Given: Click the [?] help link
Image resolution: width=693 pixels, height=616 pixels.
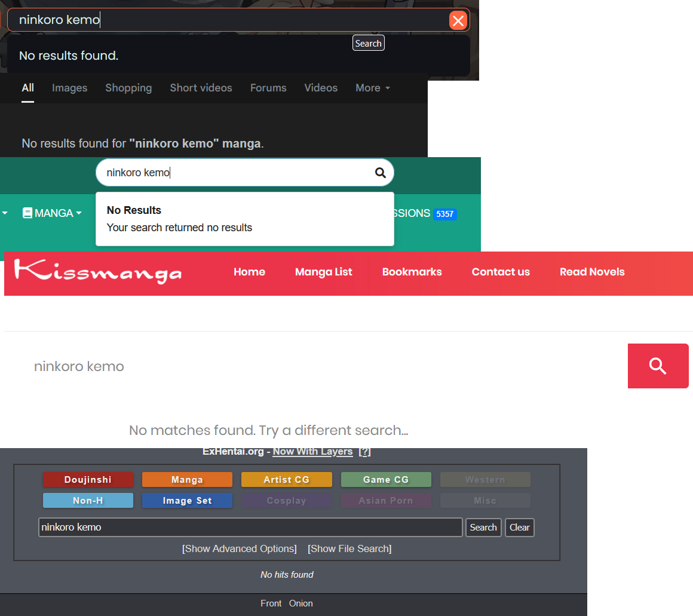Looking at the screenshot, I should 364,452.
